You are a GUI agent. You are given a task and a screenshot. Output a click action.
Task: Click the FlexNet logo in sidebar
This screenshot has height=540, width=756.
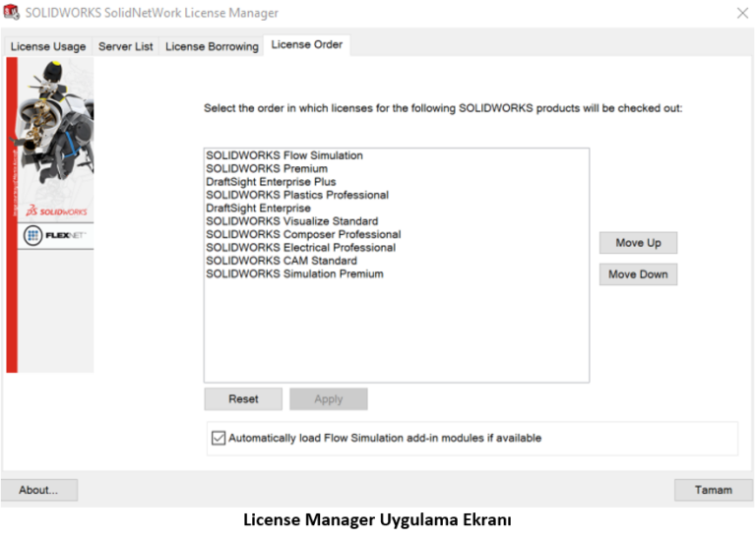coord(55,236)
